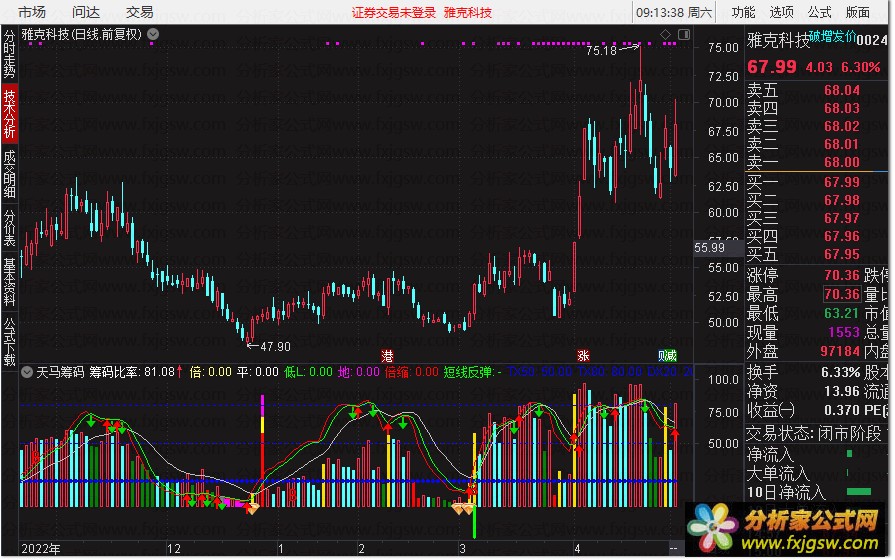Open the 功能 menu
This screenshot has width=895, height=560.
(x=743, y=12)
